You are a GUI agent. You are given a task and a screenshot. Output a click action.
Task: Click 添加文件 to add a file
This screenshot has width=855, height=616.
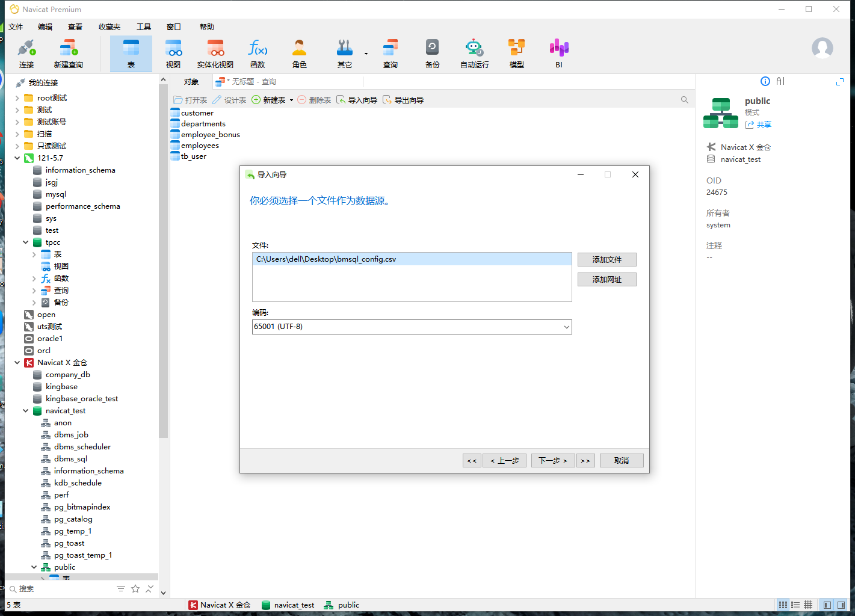(x=607, y=259)
